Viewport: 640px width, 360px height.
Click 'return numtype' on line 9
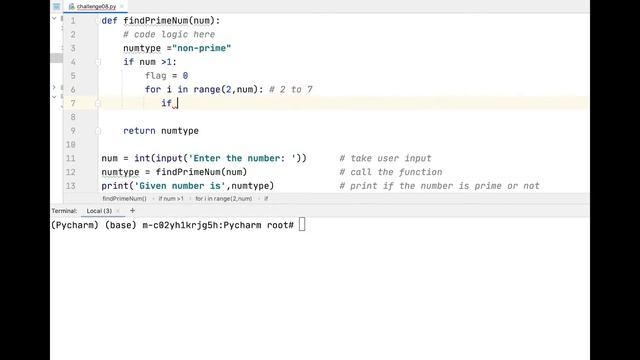tap(161, 131)
